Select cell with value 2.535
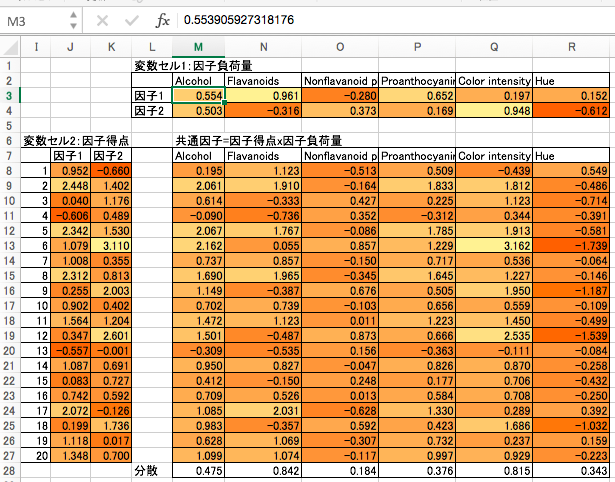615x482 pixels. pyautogui.click(x=494, y=336)
